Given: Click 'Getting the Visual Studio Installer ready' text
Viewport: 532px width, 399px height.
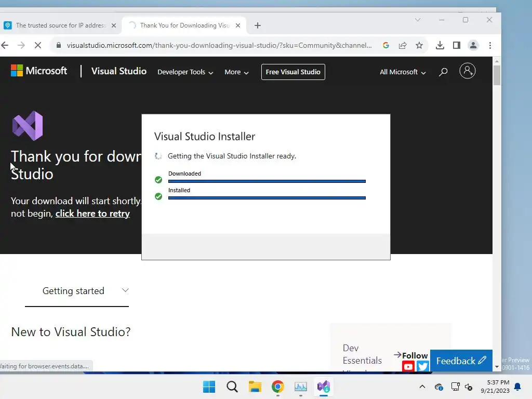Looking at the screenshot, I should click(x=232, y=156).
